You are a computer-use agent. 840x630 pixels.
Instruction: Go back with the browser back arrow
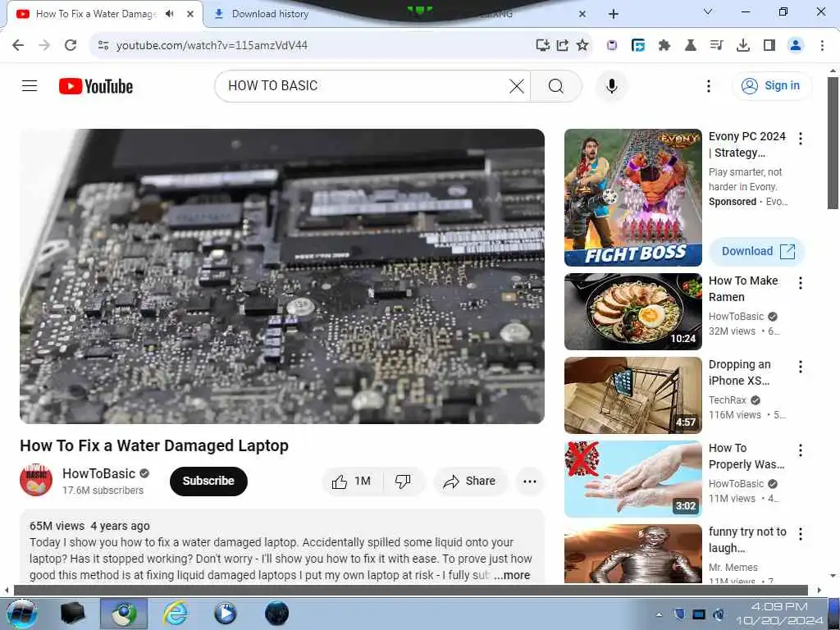[x=18, y=45]
